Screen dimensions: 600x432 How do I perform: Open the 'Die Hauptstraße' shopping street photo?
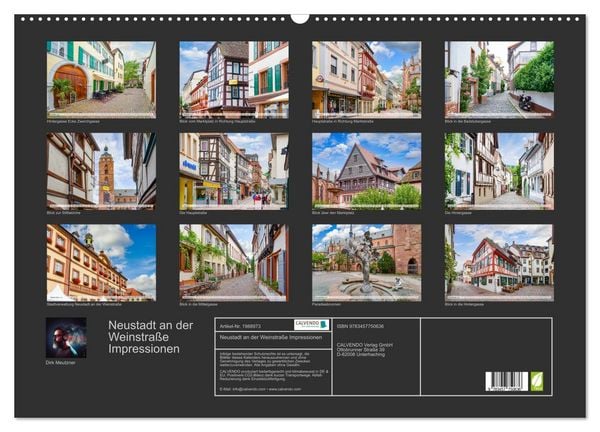234,171
